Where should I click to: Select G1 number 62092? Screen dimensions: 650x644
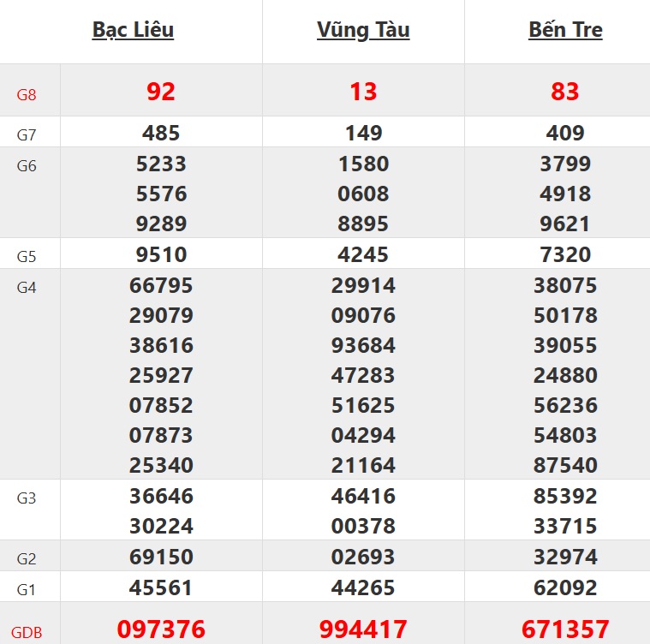(x=565, y=588)
